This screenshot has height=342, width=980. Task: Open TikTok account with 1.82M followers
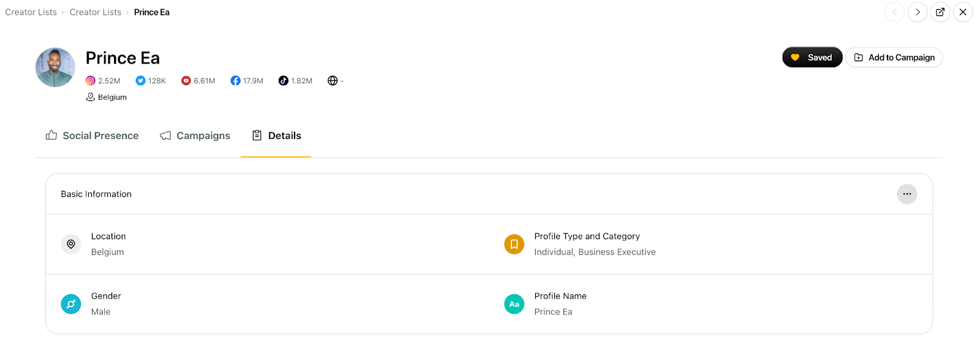295,81
